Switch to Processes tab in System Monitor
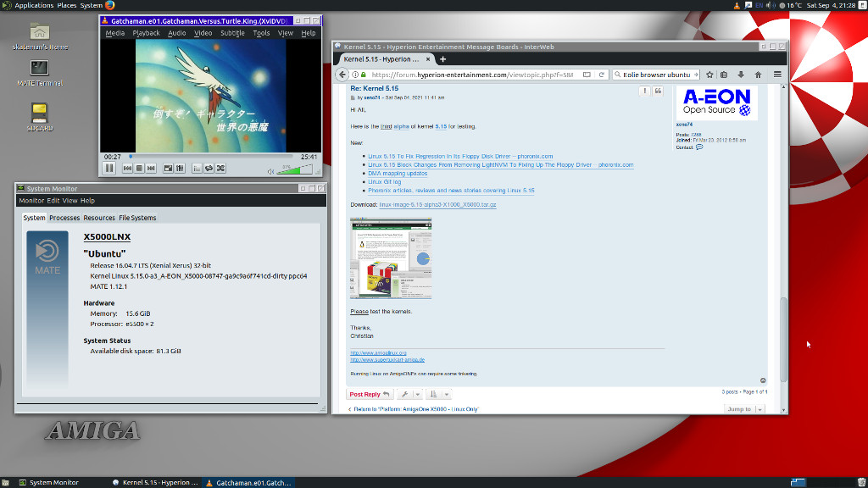Screen dimensions: 868x488 [x=64, y=218]
